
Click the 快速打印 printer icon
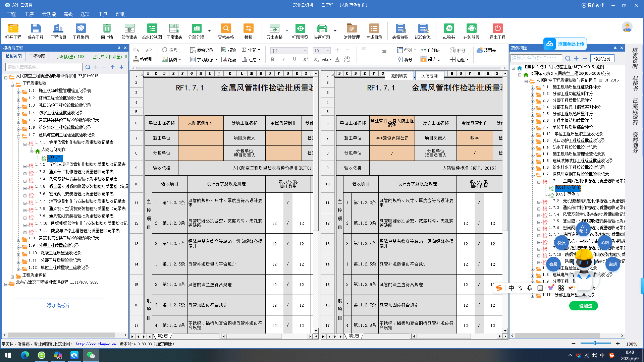click(x=322, y=31)
